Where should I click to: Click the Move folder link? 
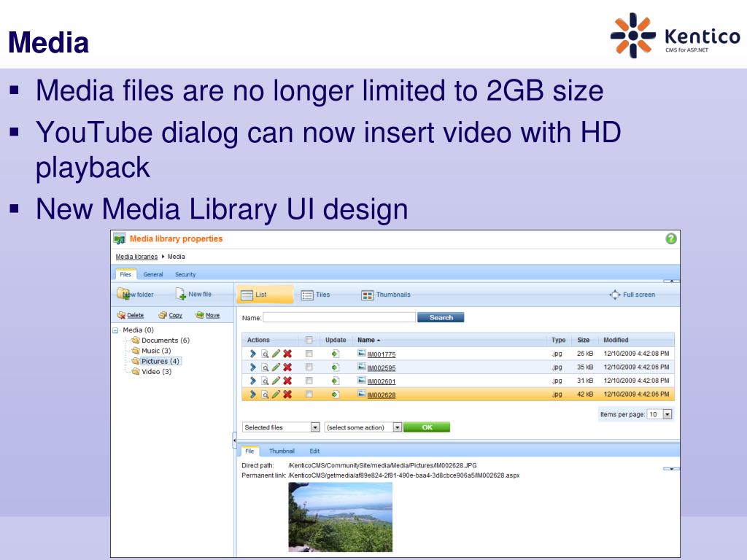click(212, 315)
